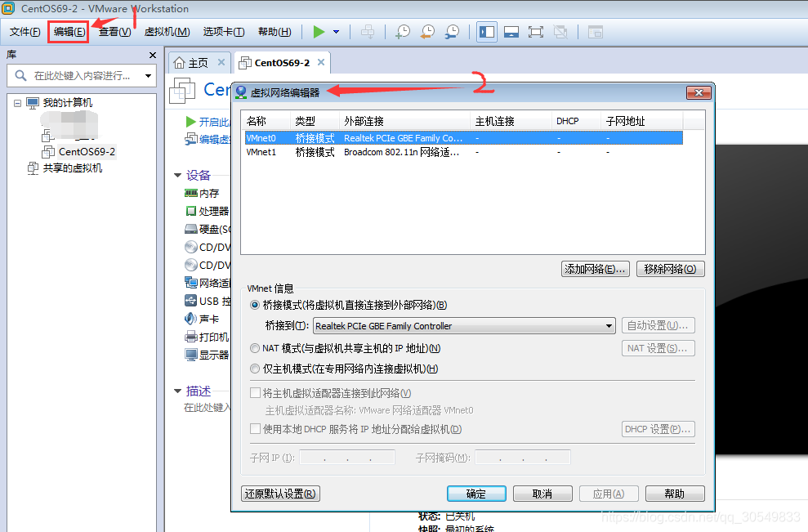Image resolution: width=808 pixels, height=532 pixels.
Task: Click the 内存 memory device icon
Action: coord(190,193)
